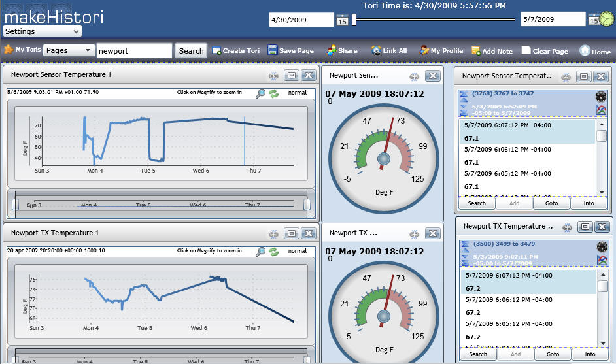Maximize Newport Sensor Temperature 1 chart panel
The width and height of the screenshot is (616, 364).
pyautogui.click(x=292, y=75)
